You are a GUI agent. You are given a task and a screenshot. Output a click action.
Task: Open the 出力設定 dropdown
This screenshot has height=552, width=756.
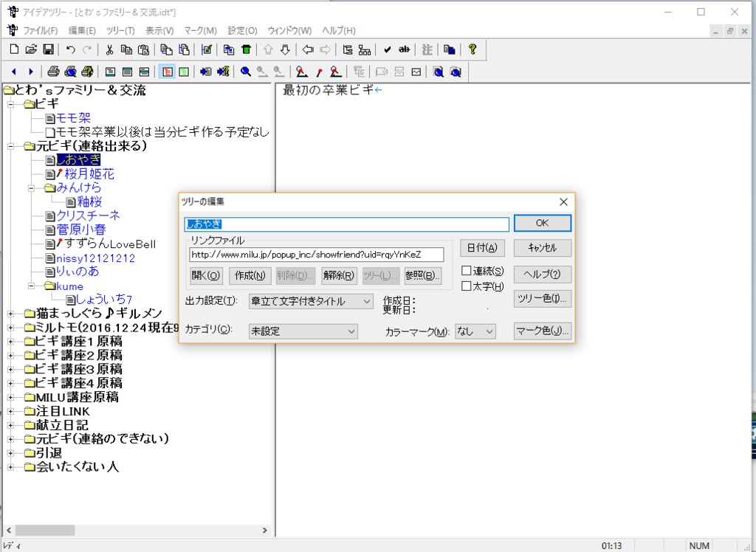click(311, 301)
